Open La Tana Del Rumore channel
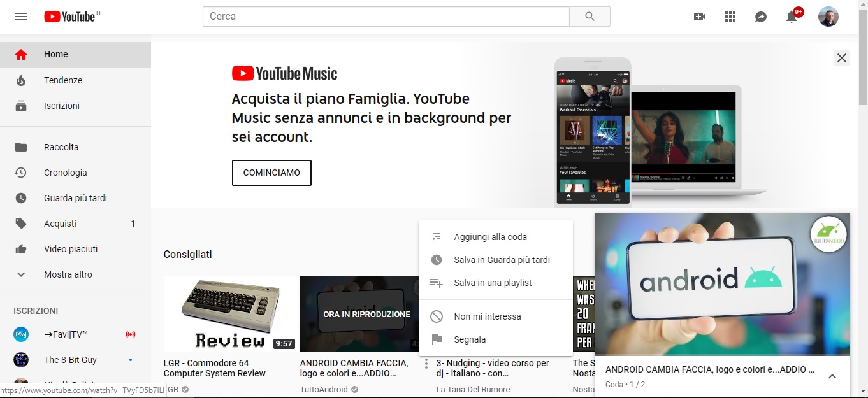This screenshot has width=868, height=398. coord(474,389)
